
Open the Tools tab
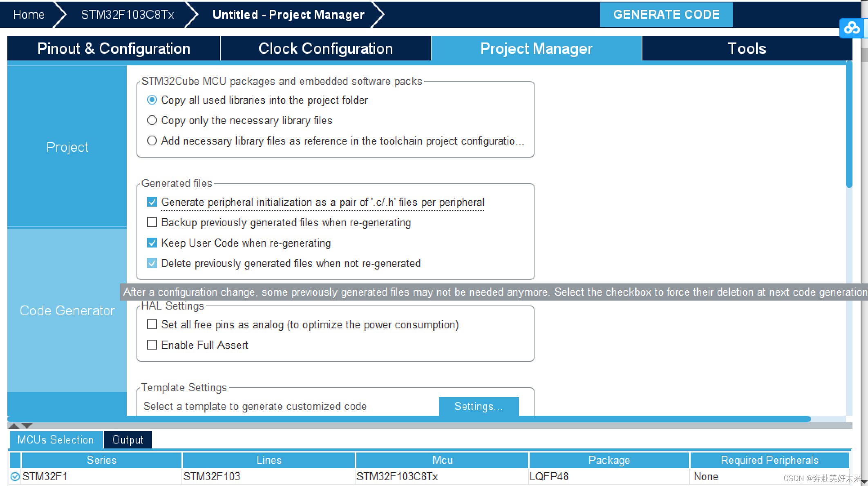pyautogui.click(x=747, y=49)
